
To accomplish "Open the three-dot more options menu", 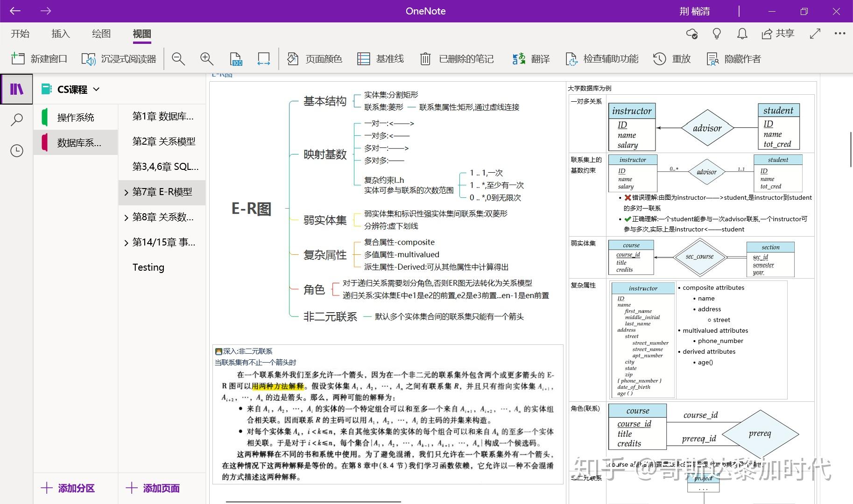I will (x=840, y=34).
